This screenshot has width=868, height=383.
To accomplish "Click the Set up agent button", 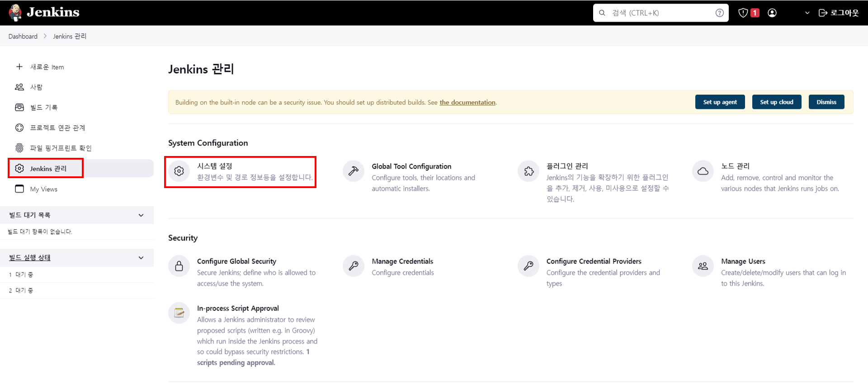I will (720, 102).
